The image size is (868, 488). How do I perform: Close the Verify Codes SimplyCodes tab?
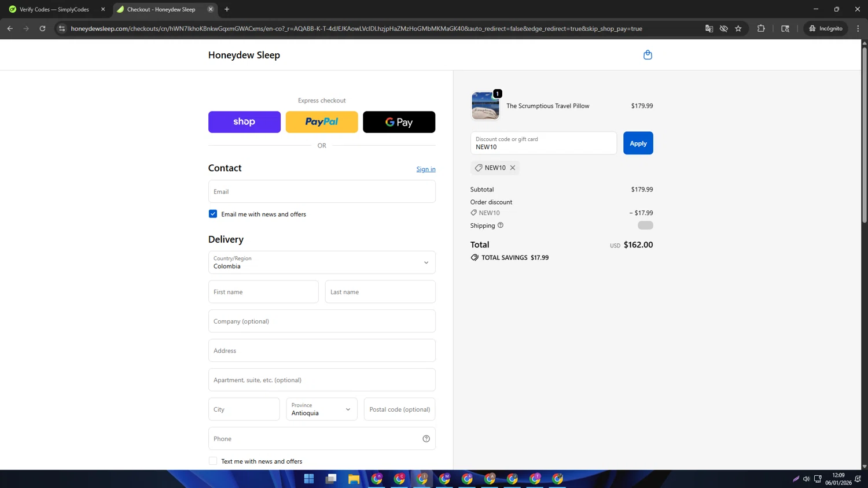click(x=103, y=9)
